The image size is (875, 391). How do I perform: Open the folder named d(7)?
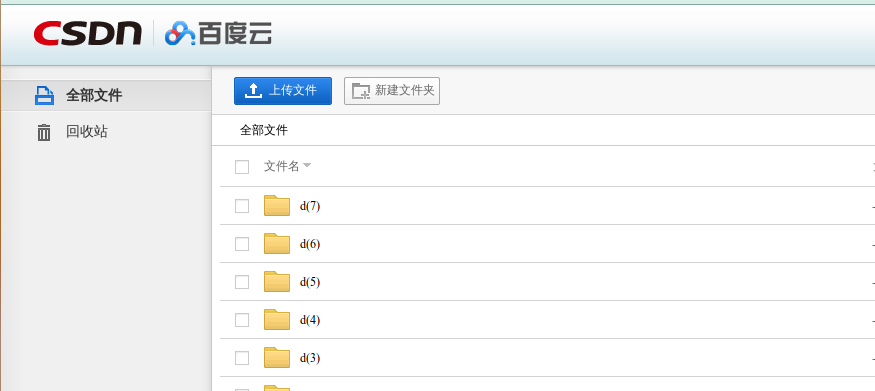pos(310,206)
